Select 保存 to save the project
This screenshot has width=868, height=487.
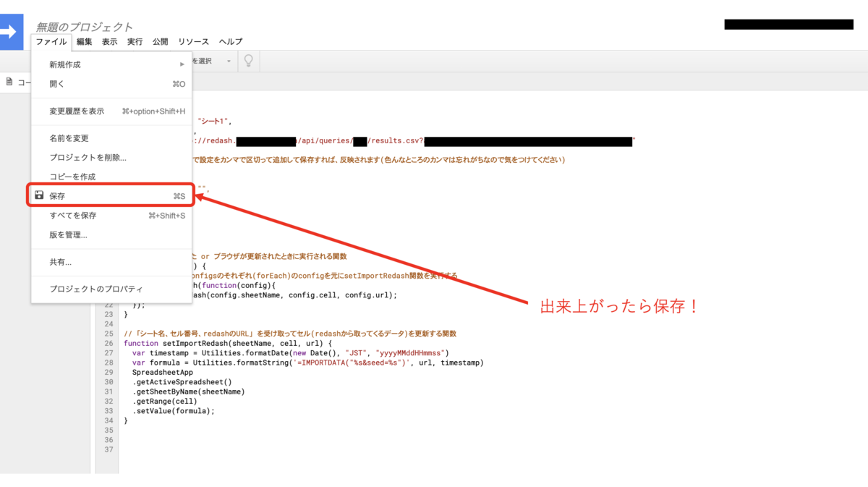click(58, 194)
